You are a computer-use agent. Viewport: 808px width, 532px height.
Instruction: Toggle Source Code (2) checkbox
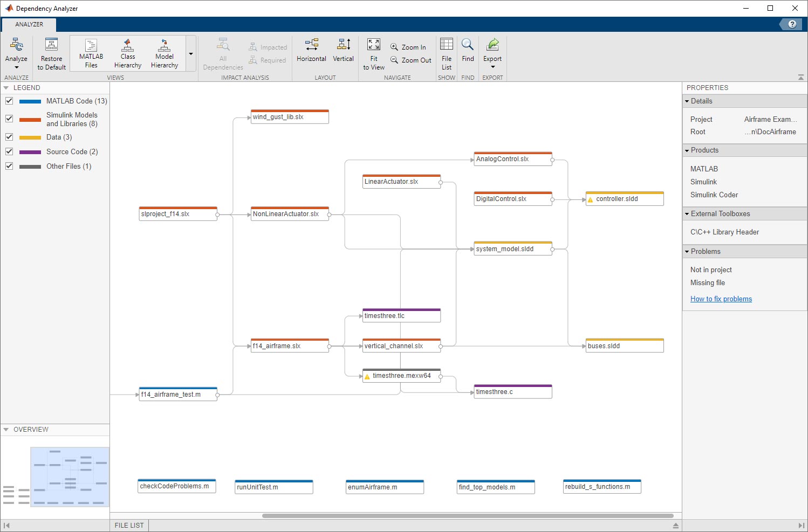point(9,151)
